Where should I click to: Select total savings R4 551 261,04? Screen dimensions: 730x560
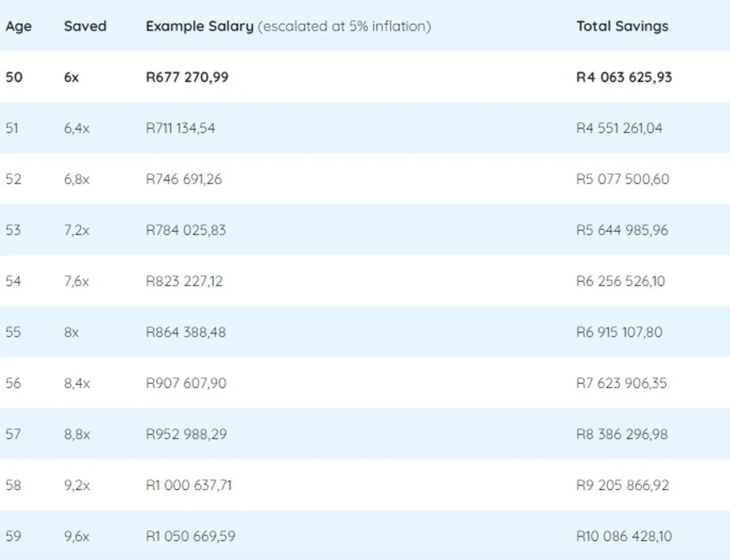[619, 128]
